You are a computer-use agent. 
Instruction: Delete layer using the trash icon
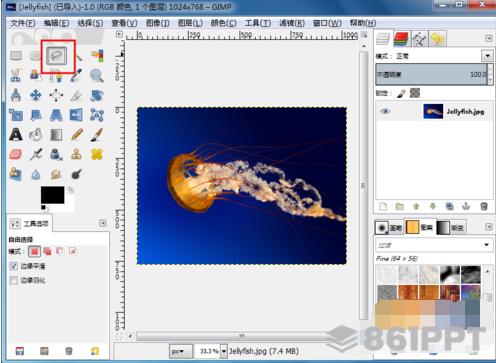pyautogui.click(x=484, y=207)
